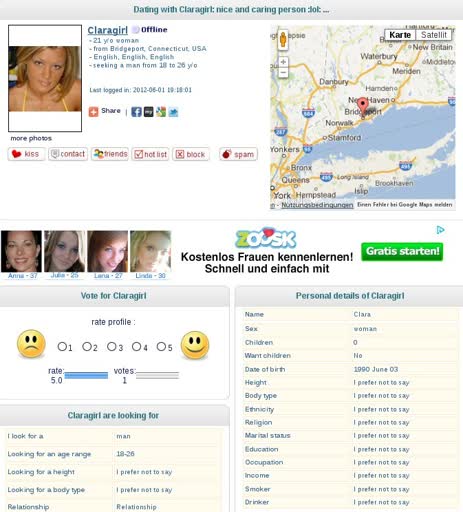
Task: Report profile with spam button
Action: pyautogui.click(x=238, y=154)
